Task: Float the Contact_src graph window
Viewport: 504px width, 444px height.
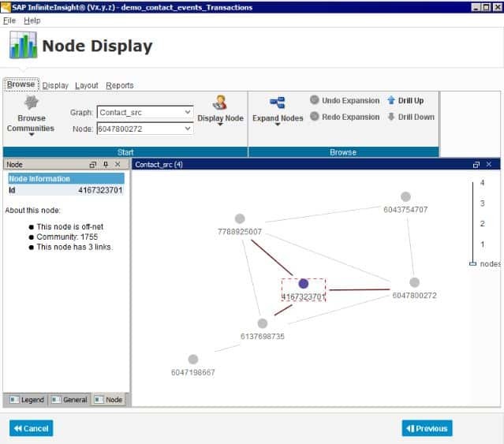Action: 476,165
